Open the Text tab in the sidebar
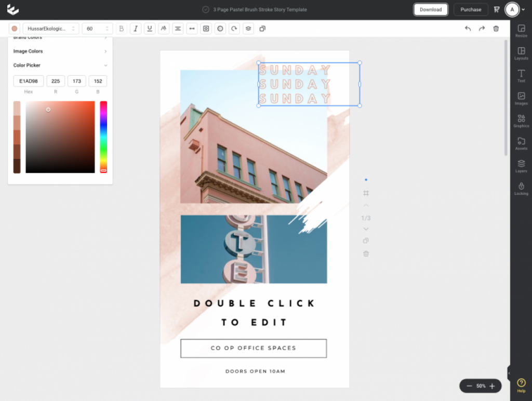The width and height of the screenshot is (532, 401). coord(521,76)
